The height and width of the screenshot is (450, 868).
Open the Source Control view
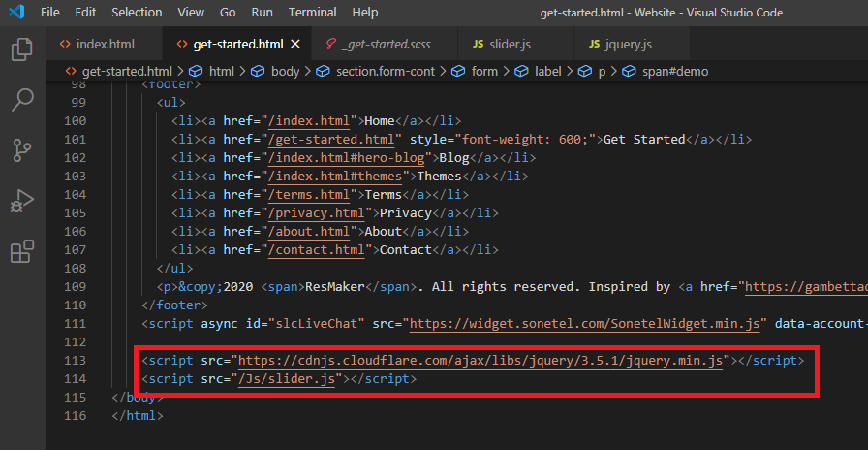point(22,150)
